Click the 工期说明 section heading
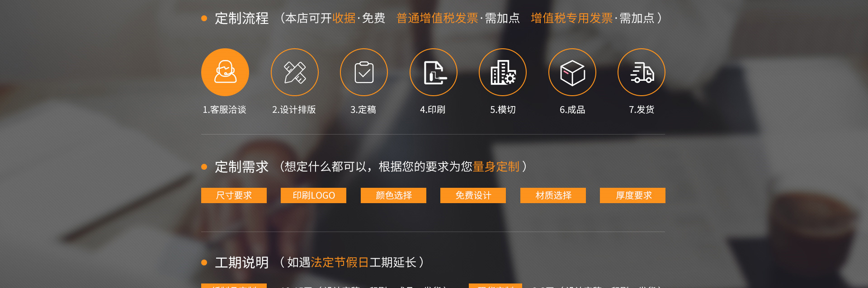868x288 pixels. [x=242, y=263]
